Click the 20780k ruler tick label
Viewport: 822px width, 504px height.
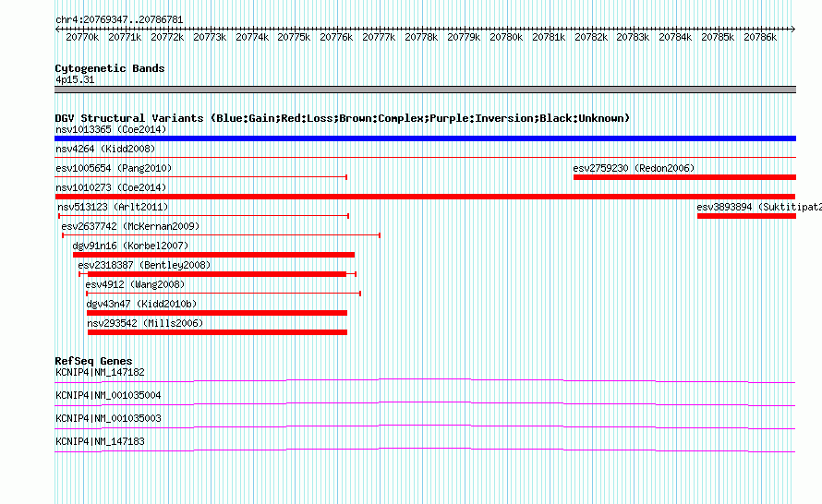(506, 37)
